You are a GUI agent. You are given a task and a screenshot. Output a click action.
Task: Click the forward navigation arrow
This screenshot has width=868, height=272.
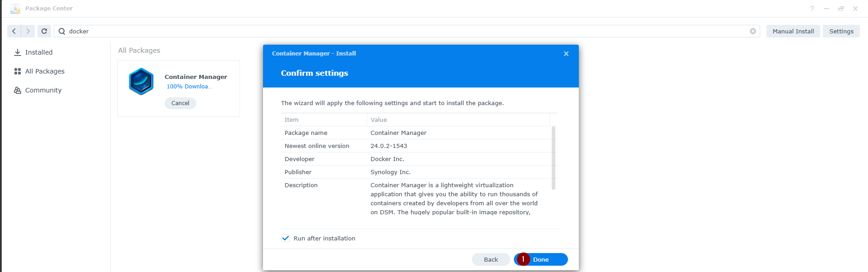pos(28,31)
